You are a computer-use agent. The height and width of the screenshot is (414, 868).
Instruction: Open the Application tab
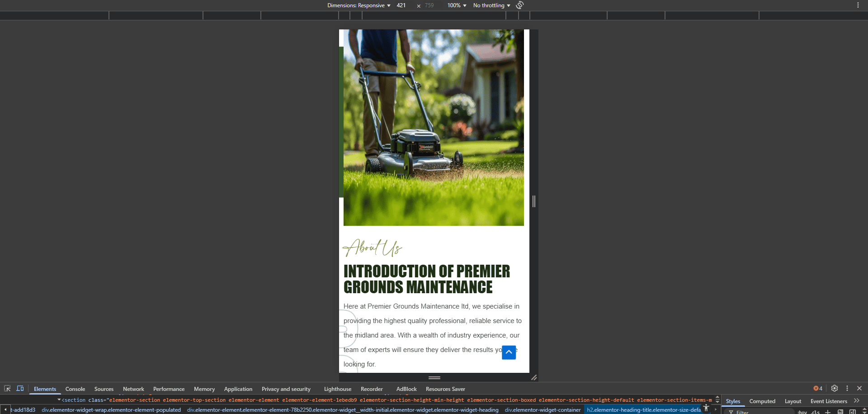point(238,389)
